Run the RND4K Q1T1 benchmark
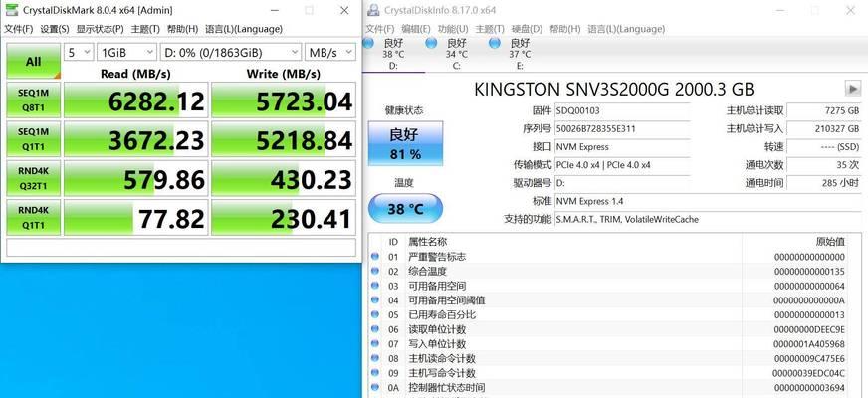Viewport: 868px width, 398px height. tap(33, 218)
